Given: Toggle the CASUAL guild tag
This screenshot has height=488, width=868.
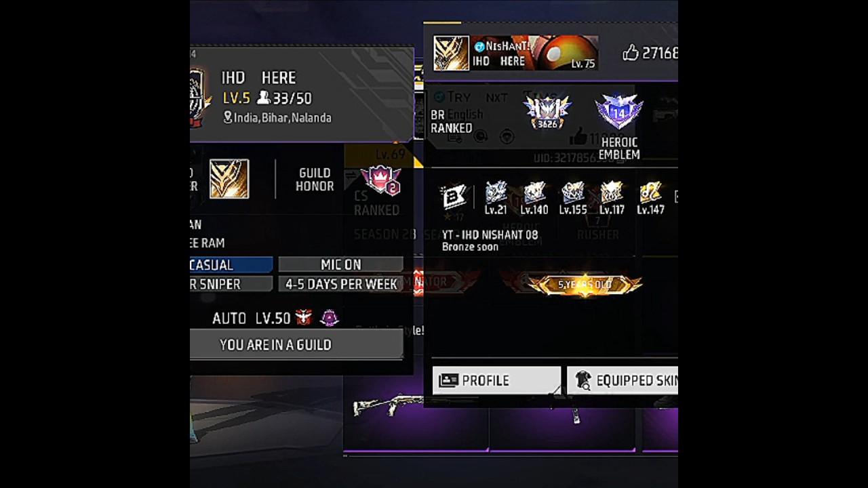Looking at the screenshot, I should coord(231,264).
